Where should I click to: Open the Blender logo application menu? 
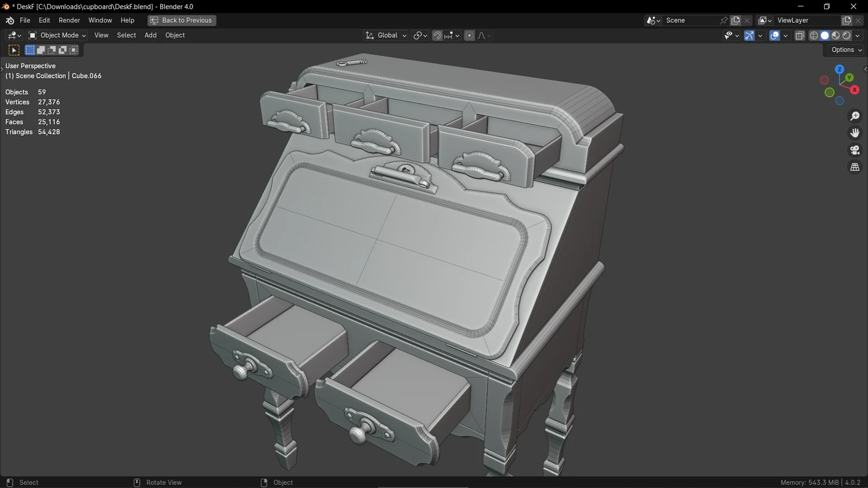[x=10, y=21]
